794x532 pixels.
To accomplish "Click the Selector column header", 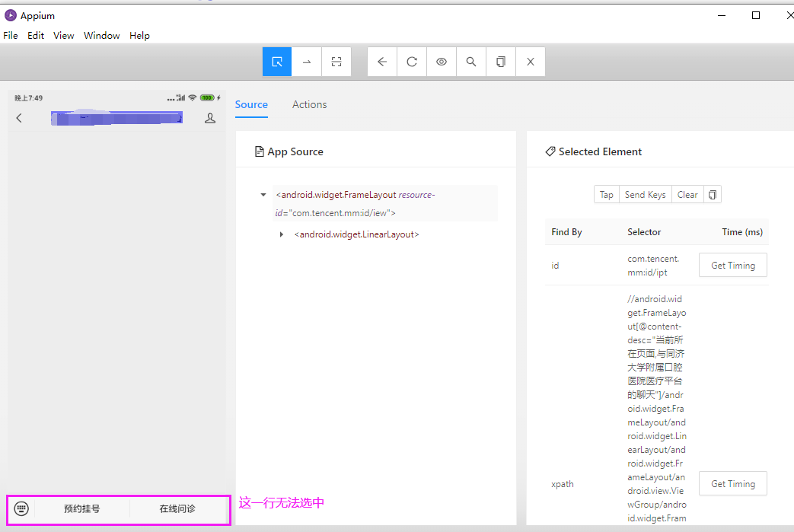I will tap(644, 232).
